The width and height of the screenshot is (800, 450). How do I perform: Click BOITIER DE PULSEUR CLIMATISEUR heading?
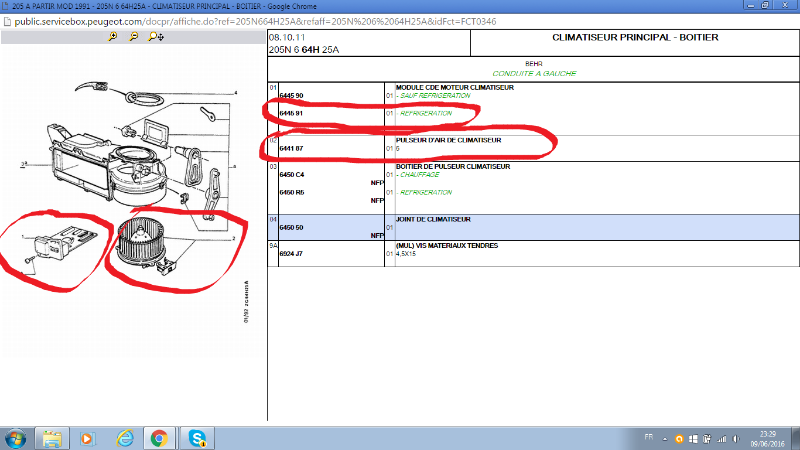click(453, 167)
